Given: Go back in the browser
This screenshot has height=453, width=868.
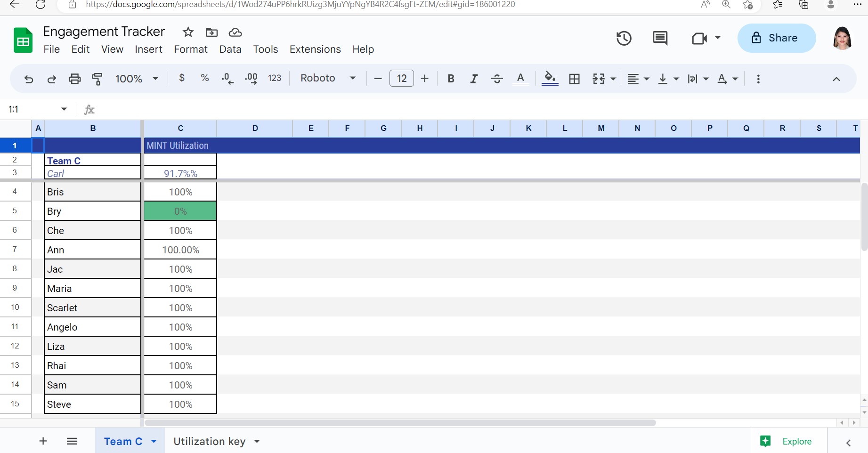Looking at the screenshot, I should (15, 5).
